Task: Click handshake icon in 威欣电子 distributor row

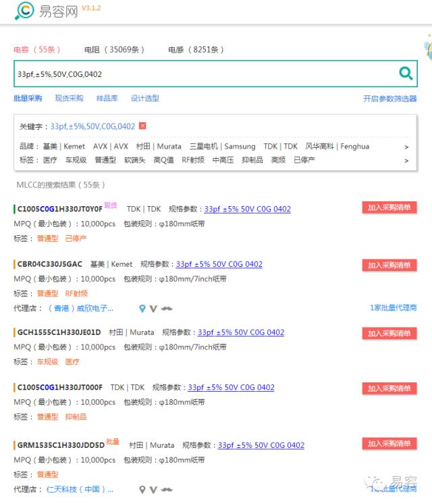Action: point(167,309)
